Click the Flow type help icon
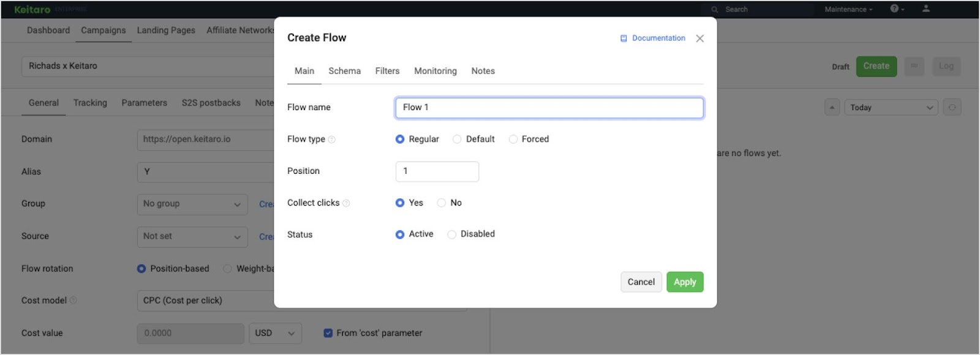 point(332,140)
